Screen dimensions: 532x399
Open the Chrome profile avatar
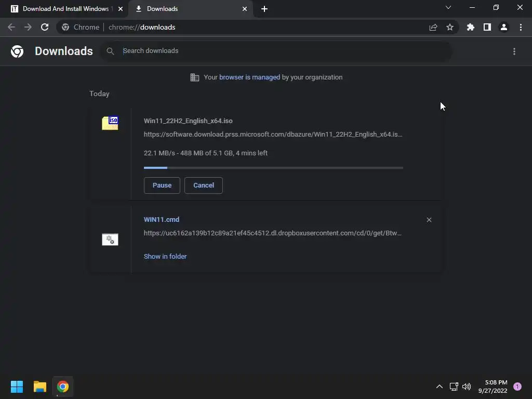click(504, 27)
